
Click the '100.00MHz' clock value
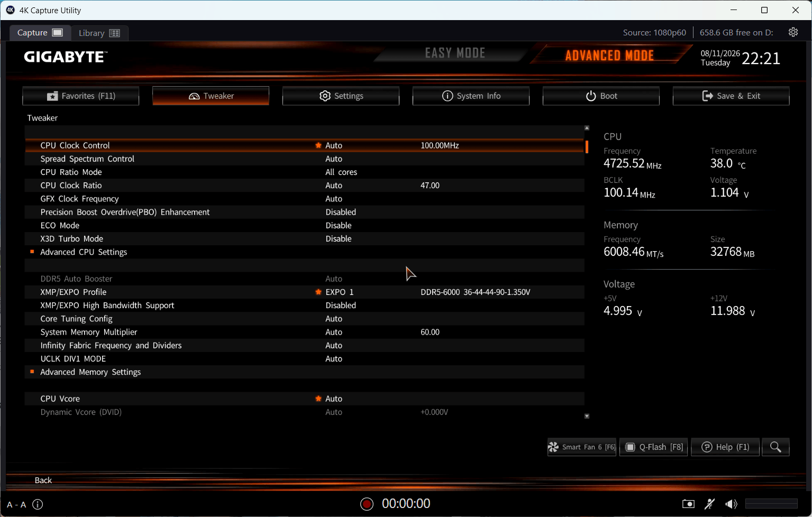[440, 145]
